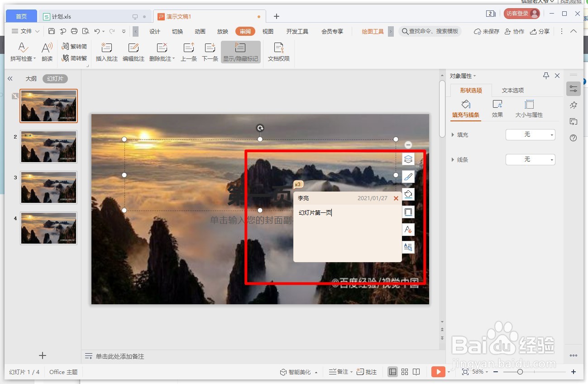The height and width of the screenshot is (384, 588).
Task: Click the 访客登录 login button
Action: point(522,14)
